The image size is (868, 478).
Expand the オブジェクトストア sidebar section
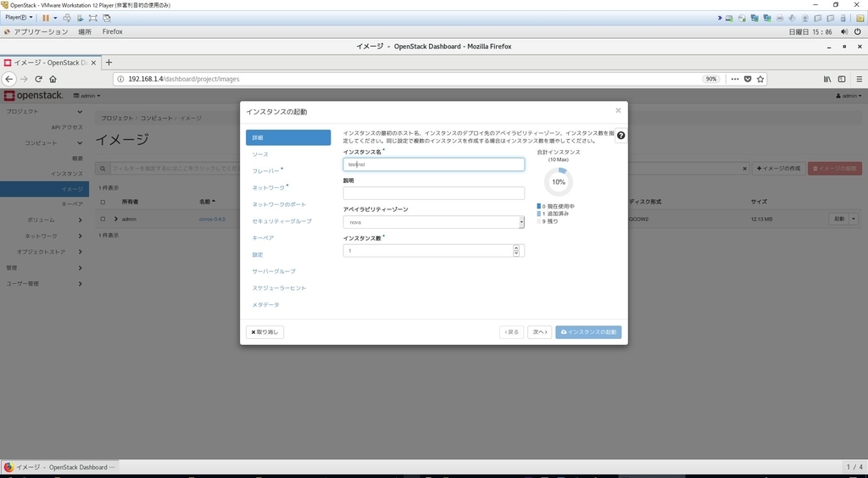[48, 252]
